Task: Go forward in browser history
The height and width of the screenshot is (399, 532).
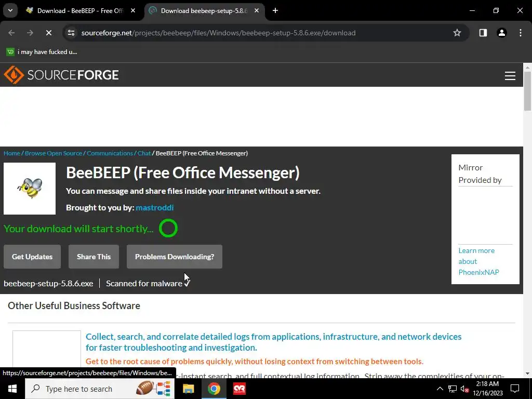Action: pos(30,33)
